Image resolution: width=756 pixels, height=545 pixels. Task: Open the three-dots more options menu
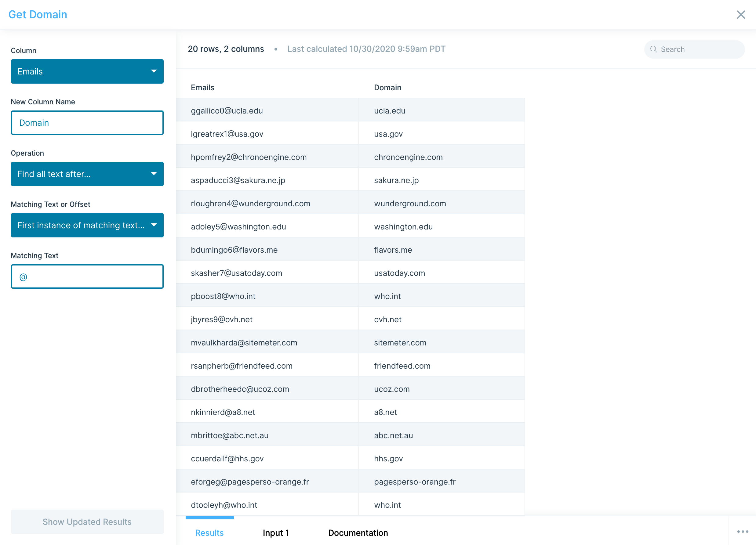[743, 531]
